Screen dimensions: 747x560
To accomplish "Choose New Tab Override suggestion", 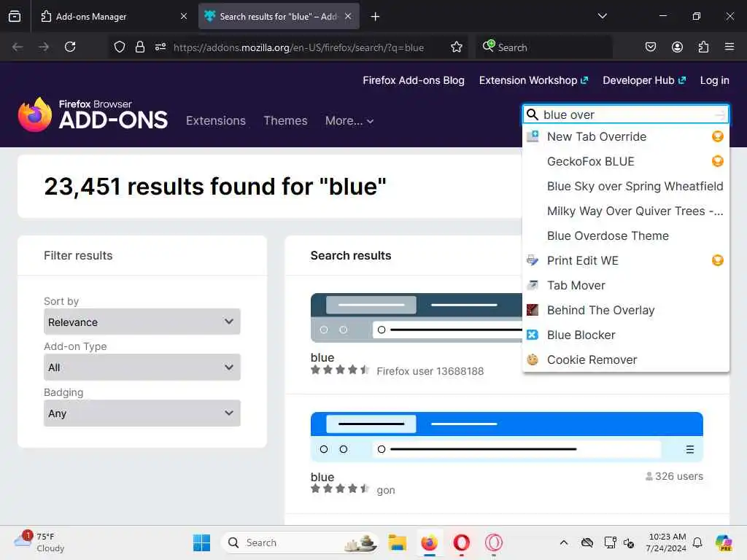I will (x=625, y=136).
